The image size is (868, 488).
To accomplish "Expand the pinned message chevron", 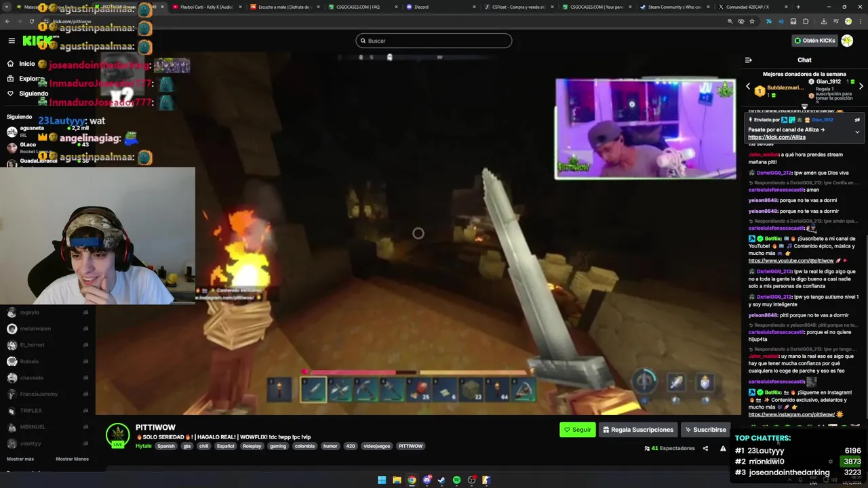I will point(857,131).
